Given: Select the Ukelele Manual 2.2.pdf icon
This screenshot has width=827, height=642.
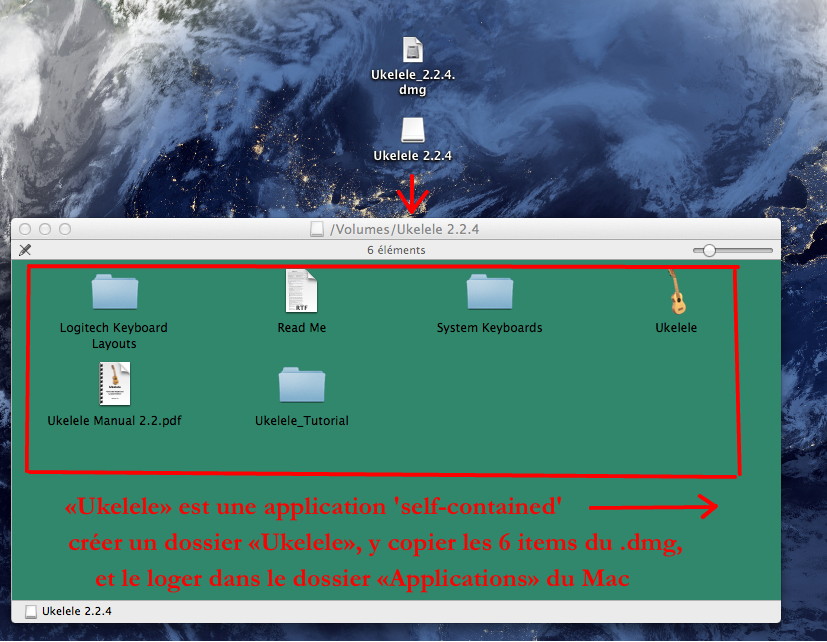Looking at the screenshot, I should (x=114, y=384).
